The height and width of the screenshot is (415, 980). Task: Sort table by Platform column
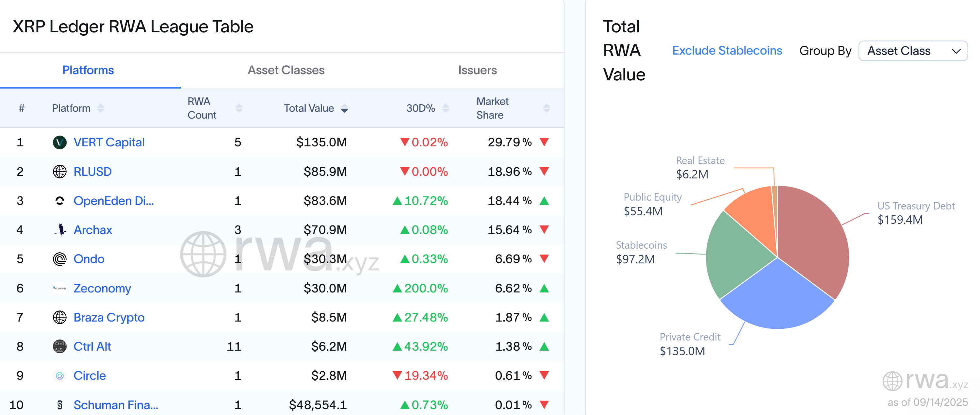100,108
